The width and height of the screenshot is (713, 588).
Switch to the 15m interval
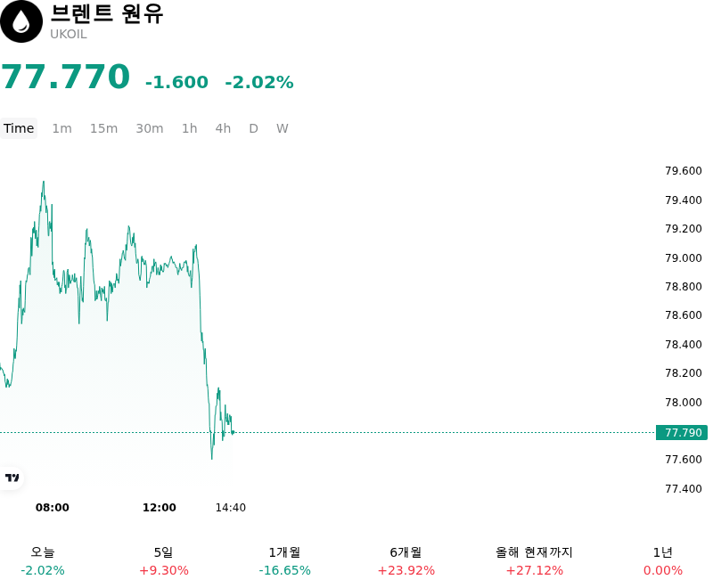tap(103, 128)
